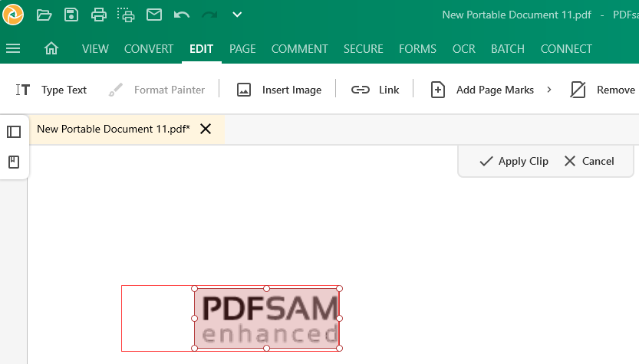Open the CONNECT tab
639x364 pixels.
click(566, 49)
